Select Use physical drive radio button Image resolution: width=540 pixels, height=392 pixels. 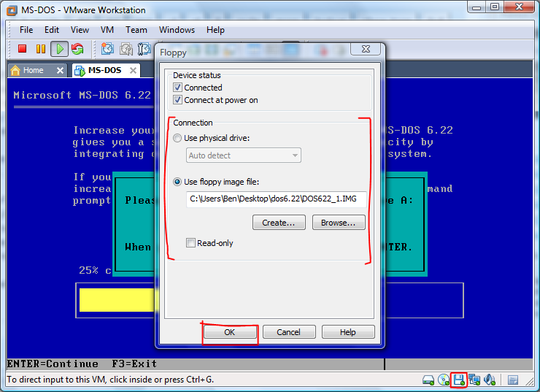coord(177,138)
